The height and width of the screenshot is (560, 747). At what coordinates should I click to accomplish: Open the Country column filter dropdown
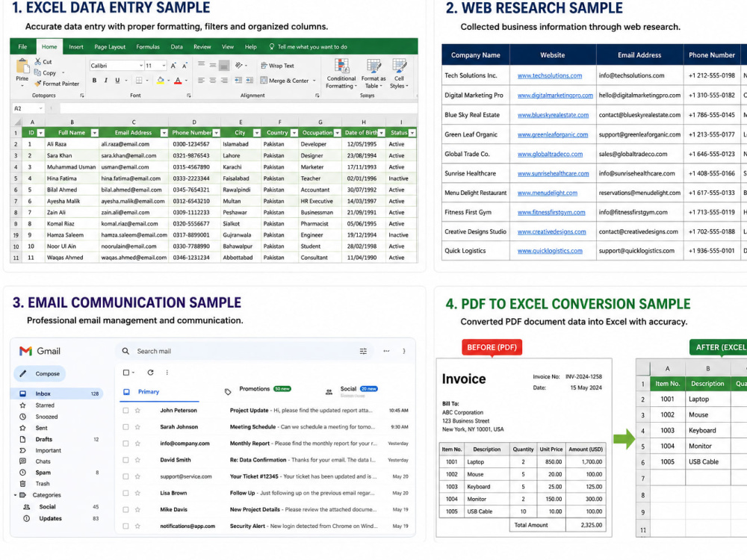pyautogui.click(x=294, y=133)
